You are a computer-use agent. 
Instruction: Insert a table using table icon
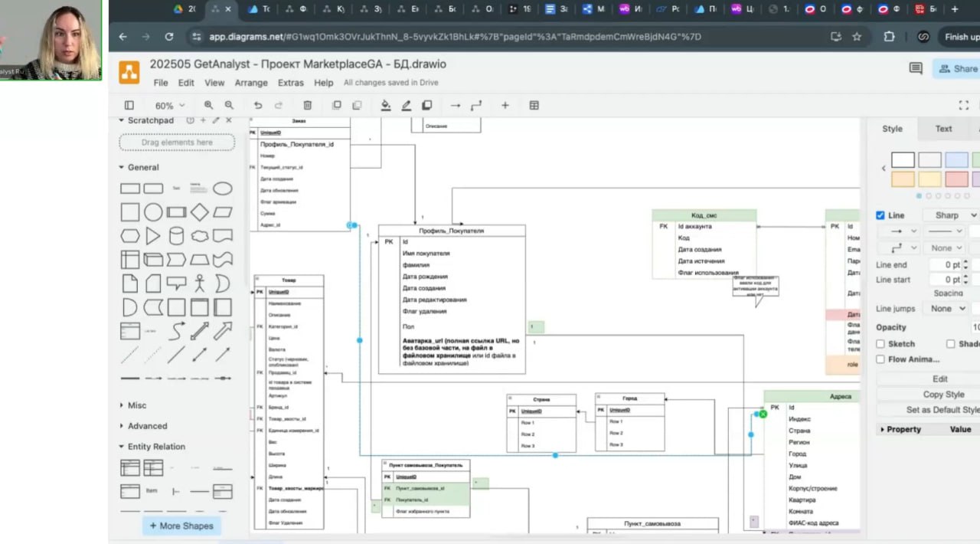coord(534,106)
